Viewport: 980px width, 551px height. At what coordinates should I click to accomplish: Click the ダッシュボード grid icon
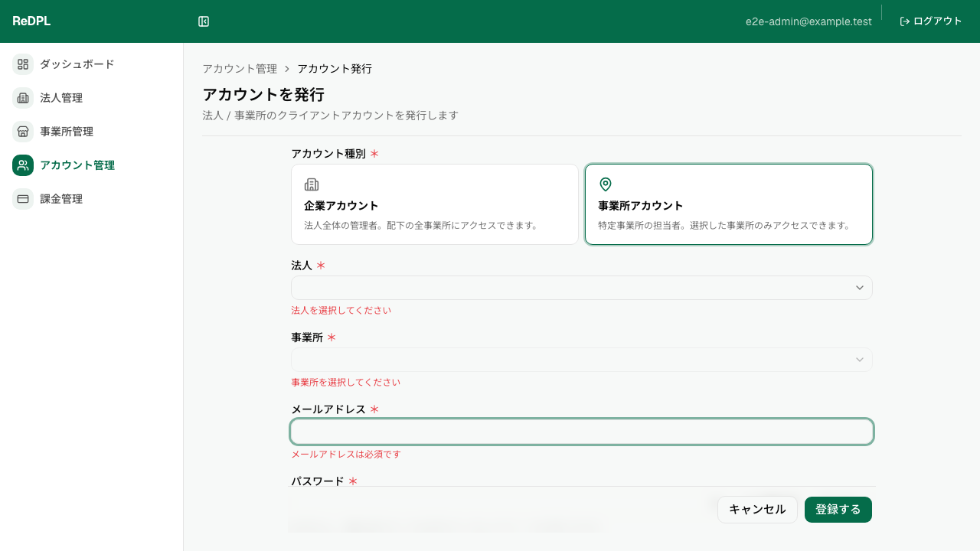pos(23,64)
